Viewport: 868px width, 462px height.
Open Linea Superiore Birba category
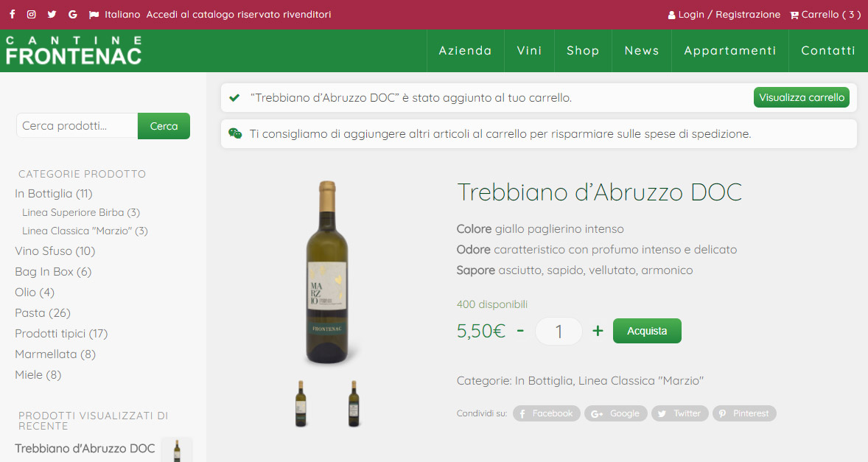(81, 212)
